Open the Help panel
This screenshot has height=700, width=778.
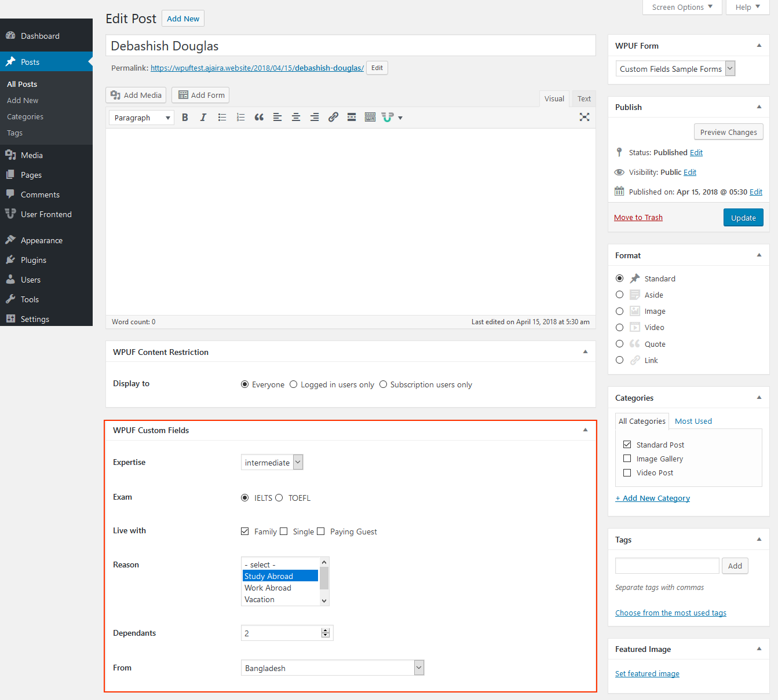click(748, 8)
